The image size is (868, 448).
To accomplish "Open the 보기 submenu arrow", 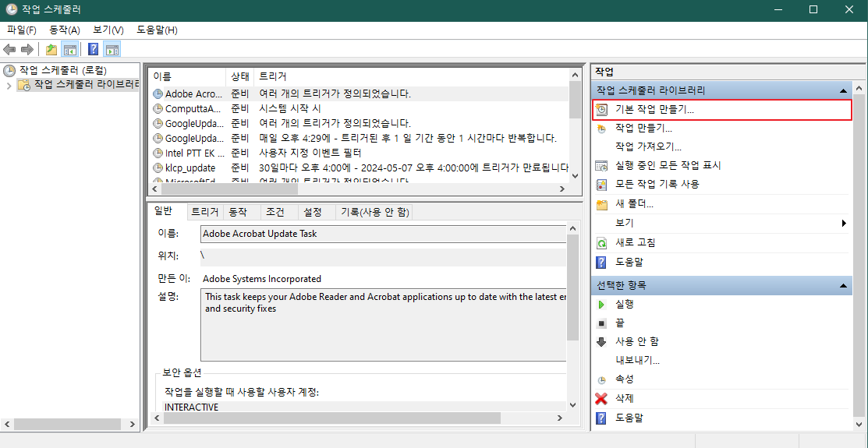I will [844, 224].
